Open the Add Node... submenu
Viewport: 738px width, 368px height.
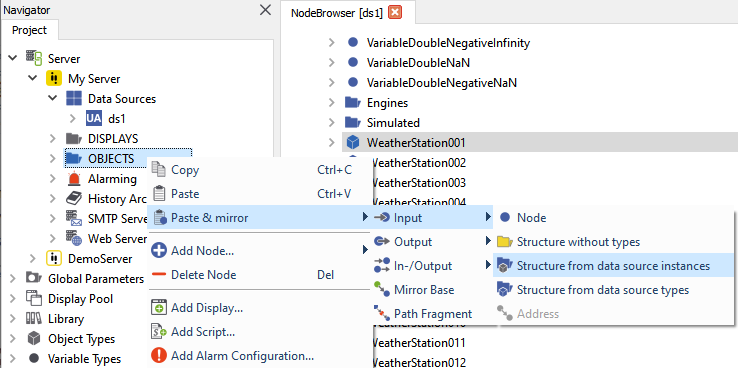coord(260,250)
